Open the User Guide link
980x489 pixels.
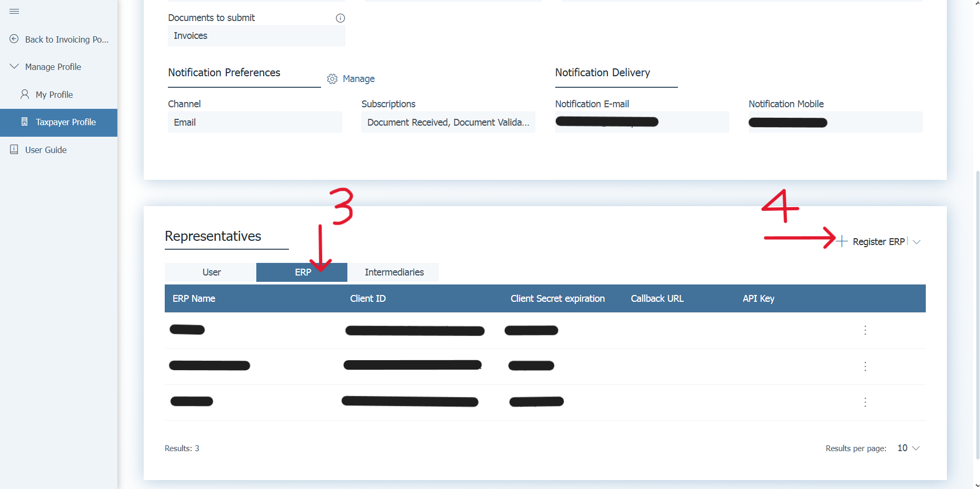[x=46, y=150]
